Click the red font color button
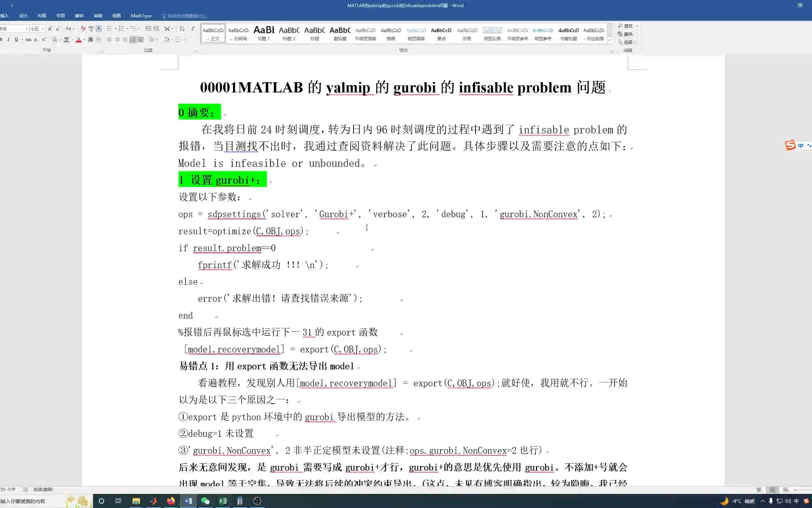The width and height of the screenshot is (812, 508). coord(79,40)
